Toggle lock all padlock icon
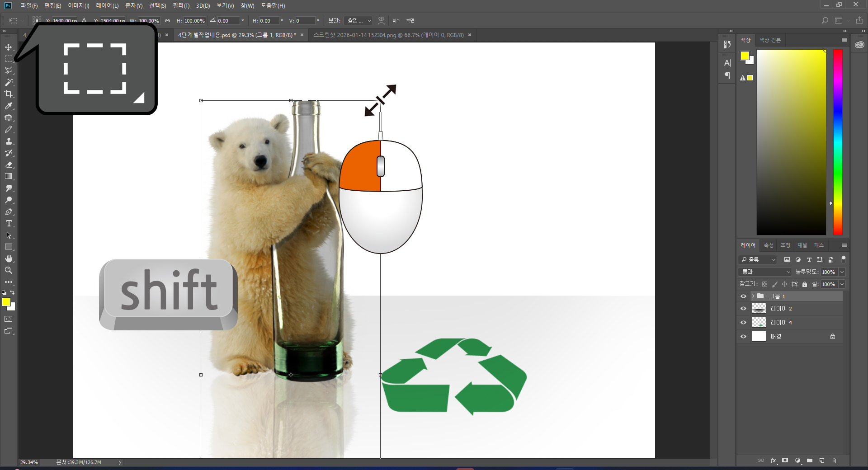 [805, 284]
